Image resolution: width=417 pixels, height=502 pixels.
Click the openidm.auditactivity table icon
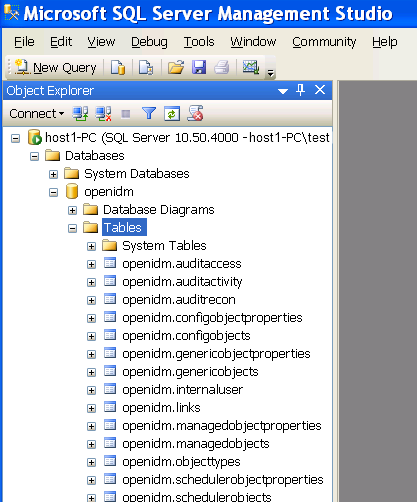(110, 281)
